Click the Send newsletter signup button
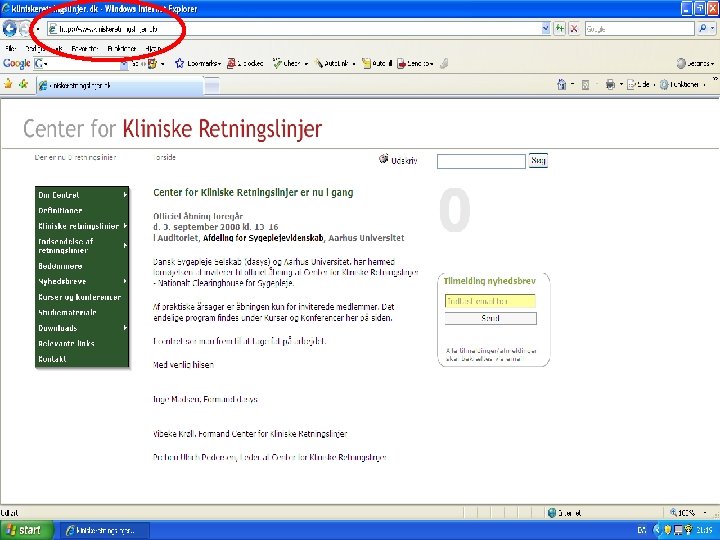This screenshot has height=540, width=720. tap(490, 318)
